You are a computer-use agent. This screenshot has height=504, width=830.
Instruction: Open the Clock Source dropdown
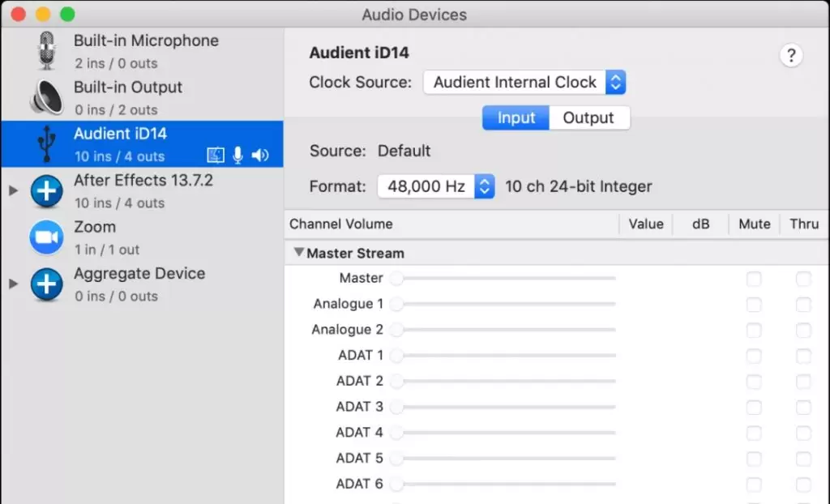tap(524, 82)
